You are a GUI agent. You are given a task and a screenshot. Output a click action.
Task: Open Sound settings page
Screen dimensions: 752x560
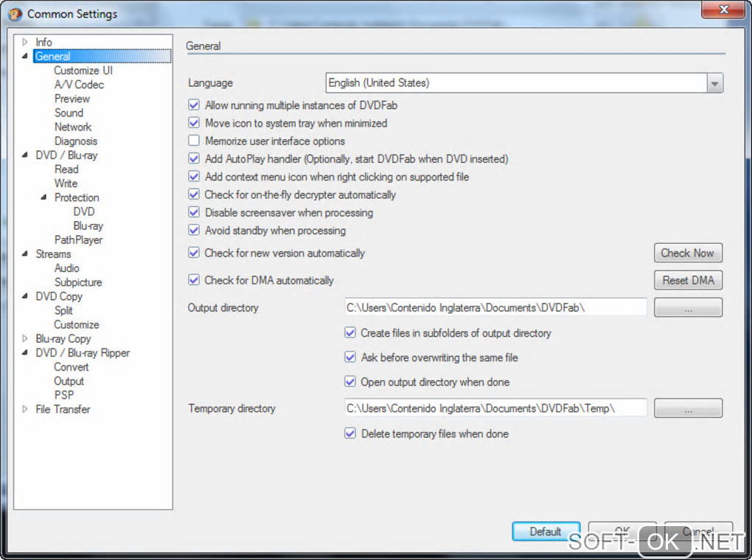pos(69,113)
